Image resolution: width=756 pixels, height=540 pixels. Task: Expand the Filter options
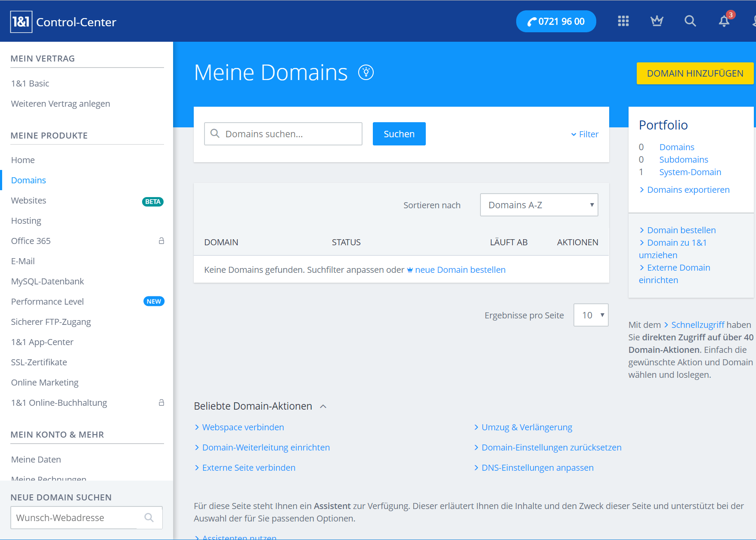tap(584, 134)
